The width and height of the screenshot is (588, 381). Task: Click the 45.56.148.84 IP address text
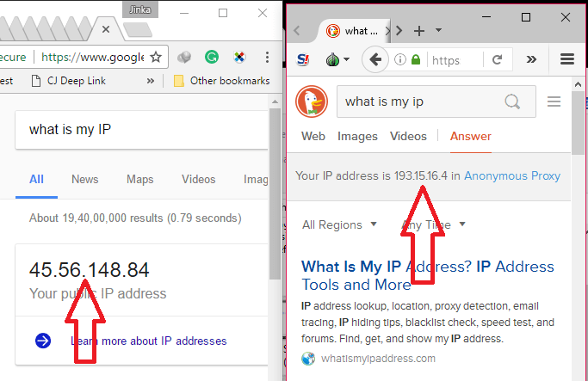coord(90,270)
